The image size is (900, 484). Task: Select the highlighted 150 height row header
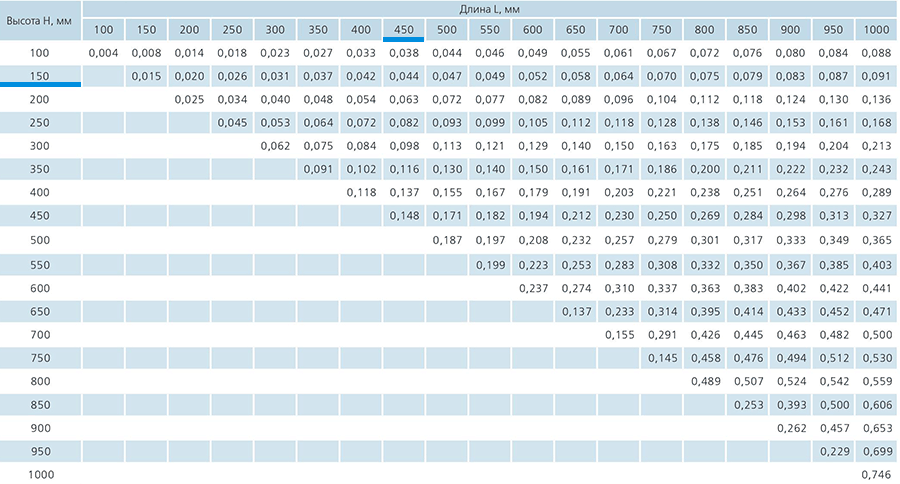40,76
